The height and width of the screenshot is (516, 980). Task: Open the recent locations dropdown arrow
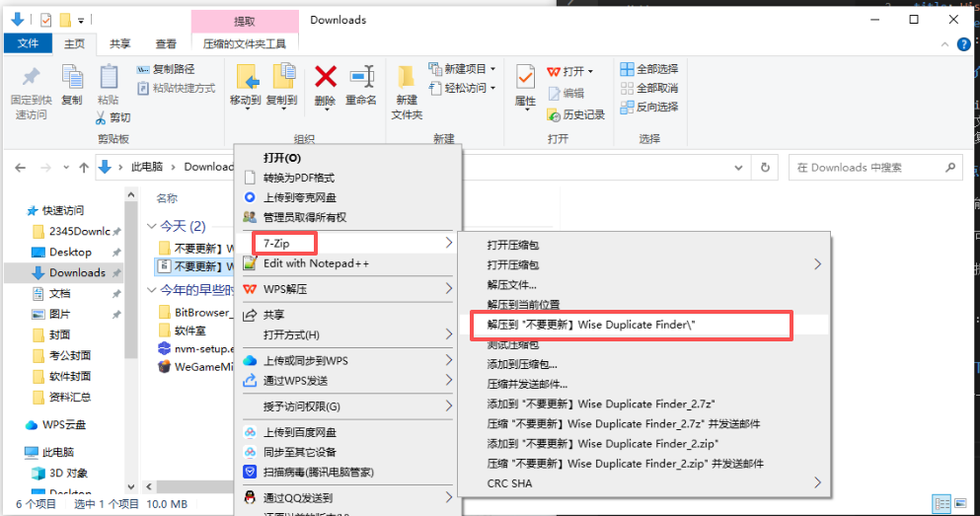[x=66, y=168]
